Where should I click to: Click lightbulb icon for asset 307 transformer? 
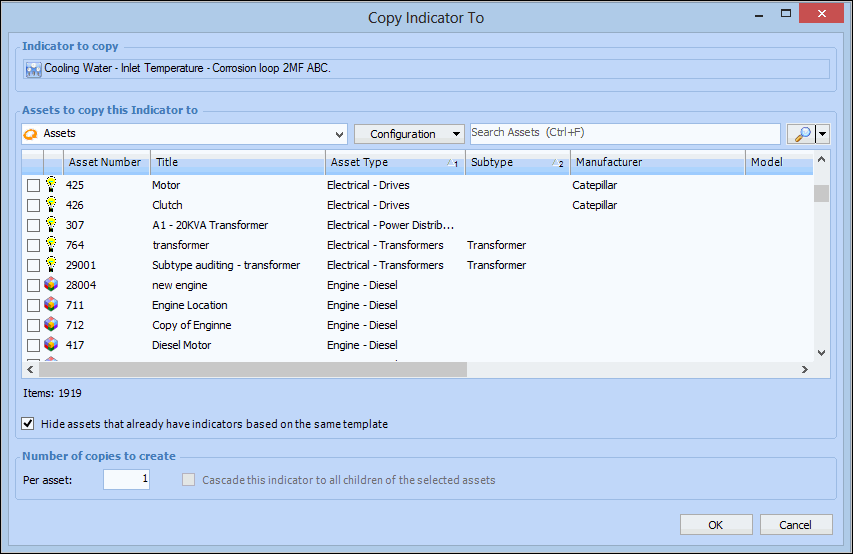51,225
